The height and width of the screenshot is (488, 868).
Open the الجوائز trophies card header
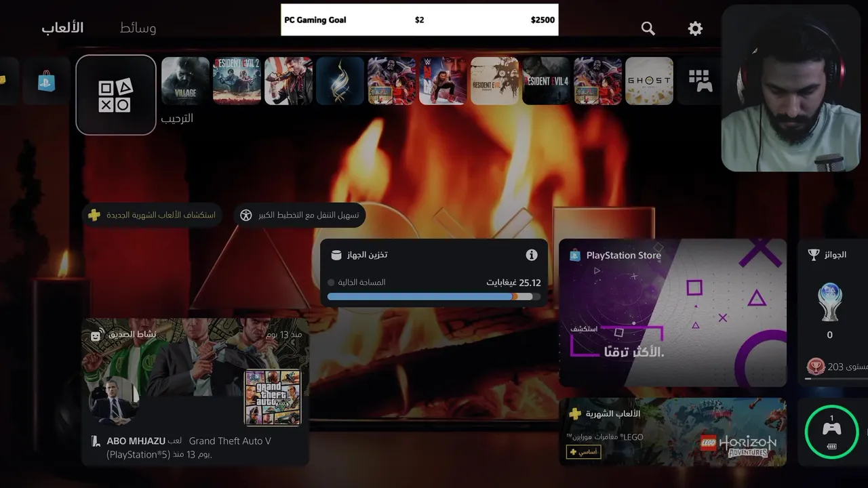point(827,255)
